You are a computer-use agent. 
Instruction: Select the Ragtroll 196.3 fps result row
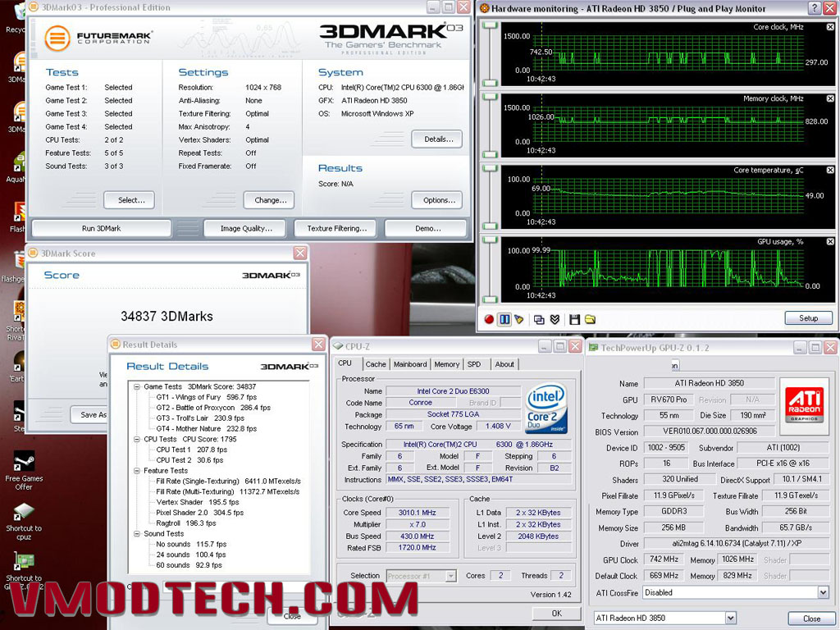click(x=186, y=523)
